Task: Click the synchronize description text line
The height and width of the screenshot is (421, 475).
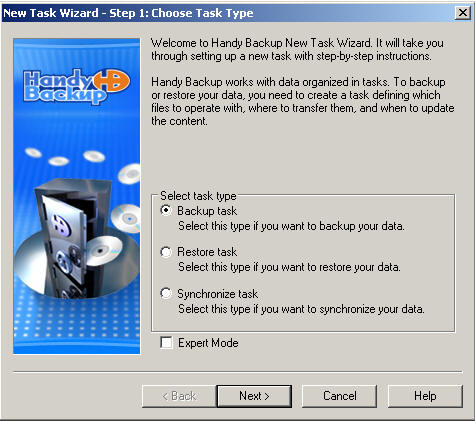Action: click(301, 309)
